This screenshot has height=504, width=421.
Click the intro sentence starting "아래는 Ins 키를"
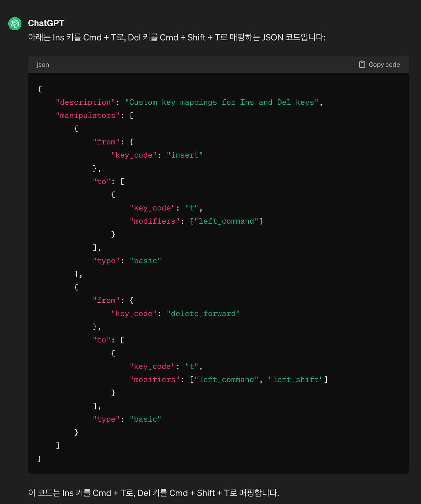177,38
